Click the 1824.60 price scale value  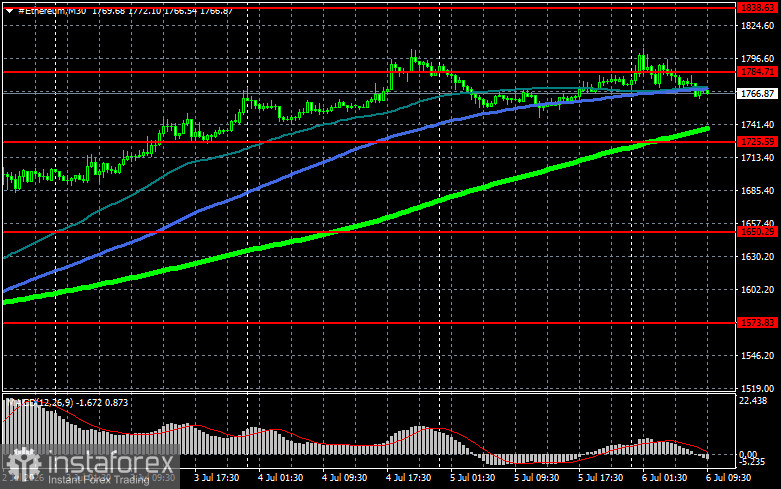(758, 26)
